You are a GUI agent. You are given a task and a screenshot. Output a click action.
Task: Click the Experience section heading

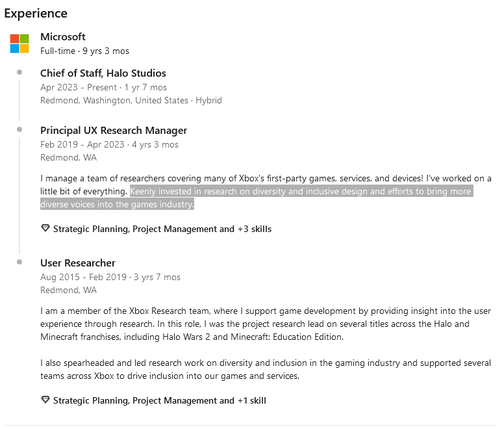pyautogui.click(x=36, y=14)
